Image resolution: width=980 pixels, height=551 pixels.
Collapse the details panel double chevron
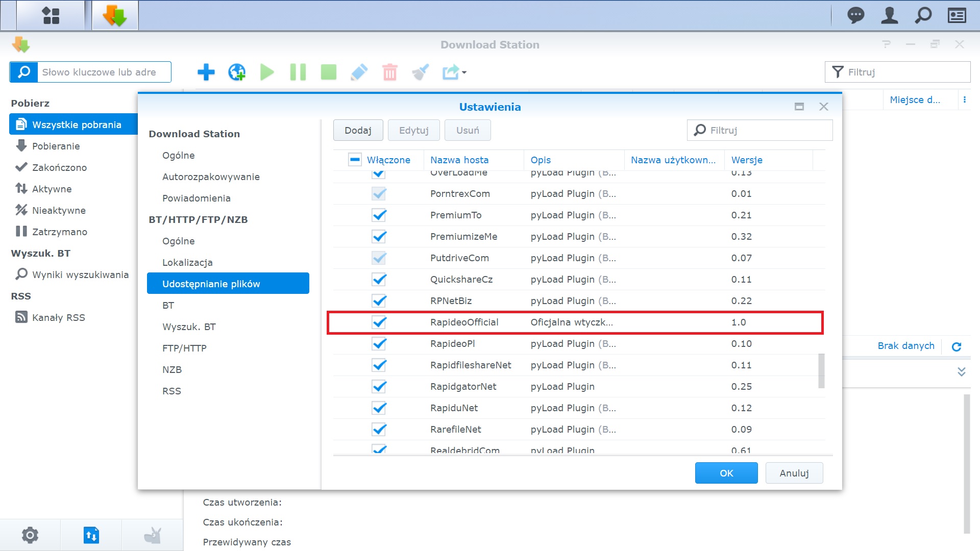(x=962, y=371)
